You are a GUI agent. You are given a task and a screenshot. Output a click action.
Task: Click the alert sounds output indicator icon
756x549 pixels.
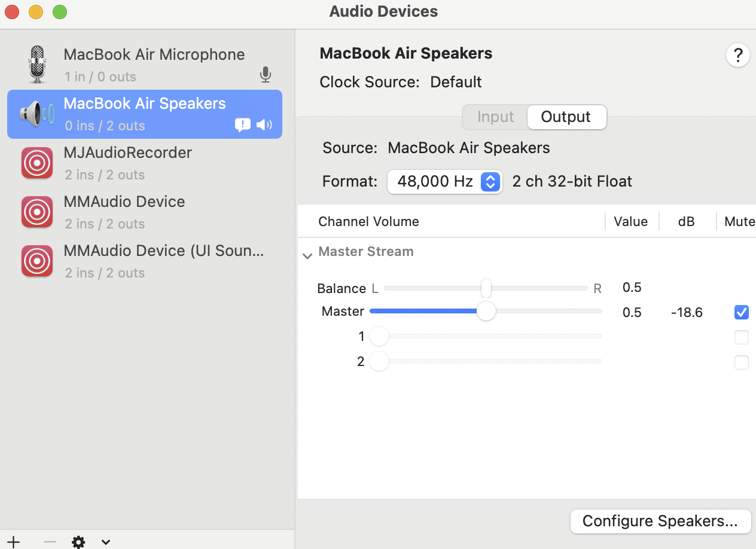tap(243, 125)
